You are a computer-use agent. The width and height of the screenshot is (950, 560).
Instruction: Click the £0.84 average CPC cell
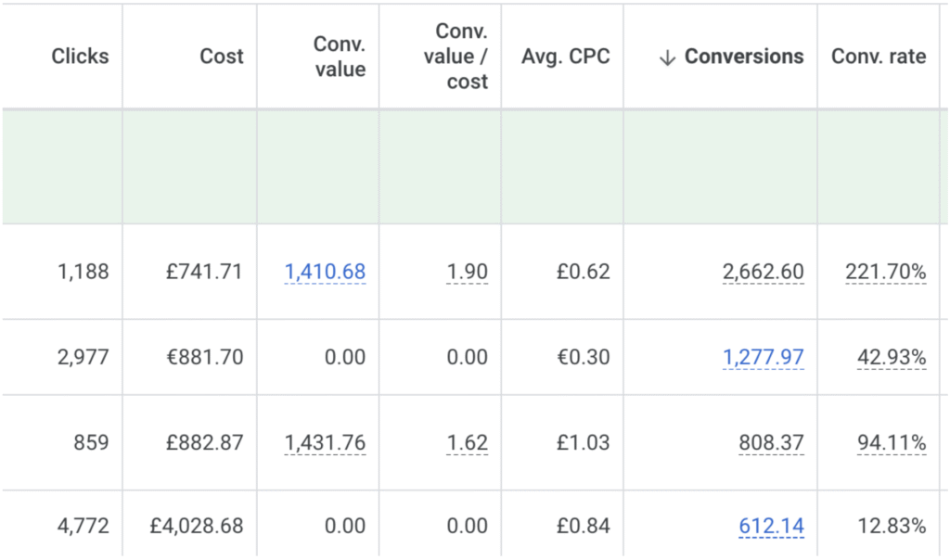584,526
